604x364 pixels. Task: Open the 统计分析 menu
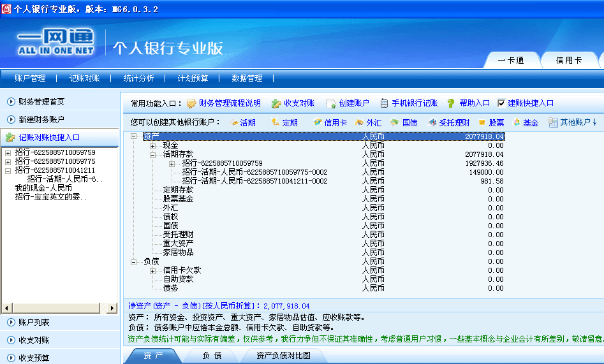pos(138,78)
